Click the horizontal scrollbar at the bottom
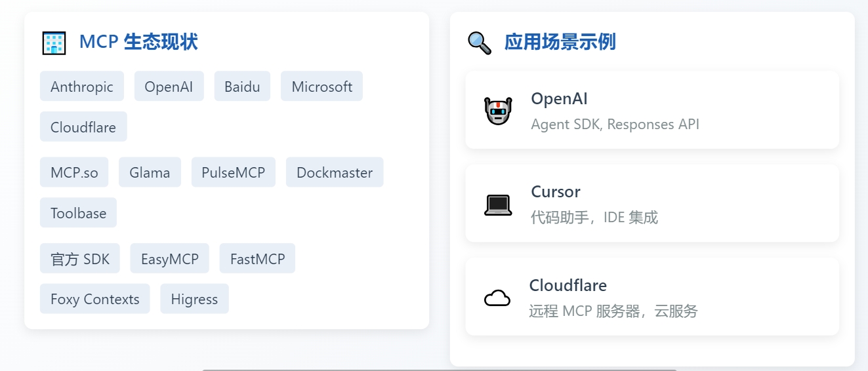Screen dimensions: 868x371 pyautogui.click(x=438, y=370)
